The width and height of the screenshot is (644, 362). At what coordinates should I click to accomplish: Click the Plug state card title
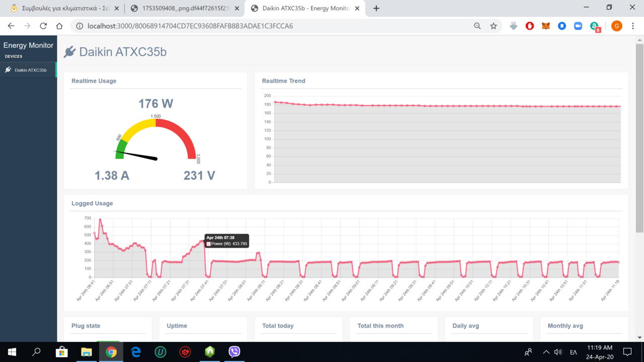86,326
